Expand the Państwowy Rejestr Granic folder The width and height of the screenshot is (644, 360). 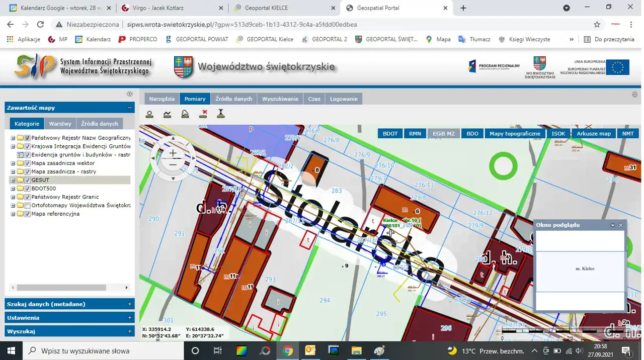13,197
